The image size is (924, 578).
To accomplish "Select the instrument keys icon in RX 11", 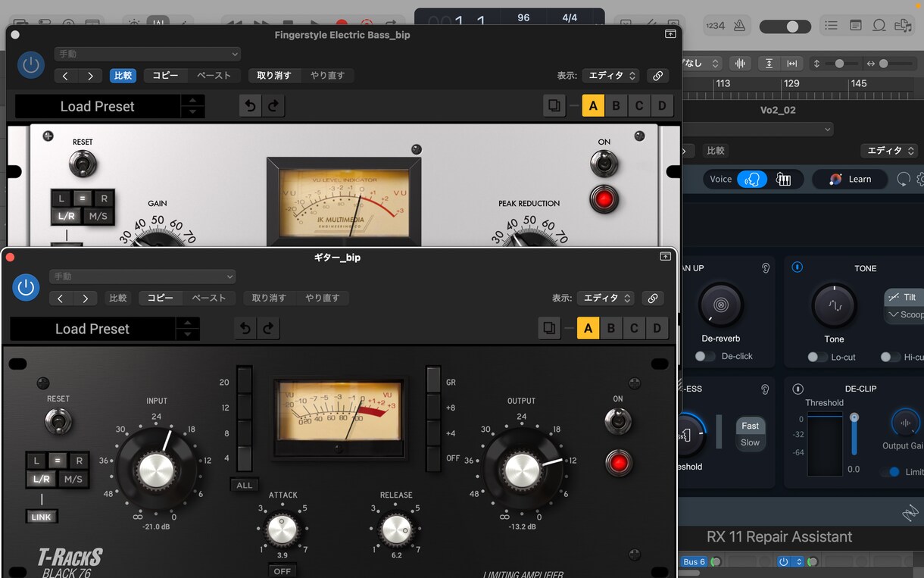I will pyautogui.click(x=784, y=180).
